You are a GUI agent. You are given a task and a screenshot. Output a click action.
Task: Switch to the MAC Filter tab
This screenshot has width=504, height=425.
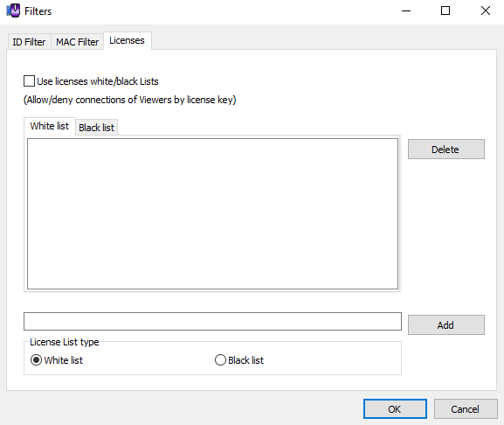[77, 42]
